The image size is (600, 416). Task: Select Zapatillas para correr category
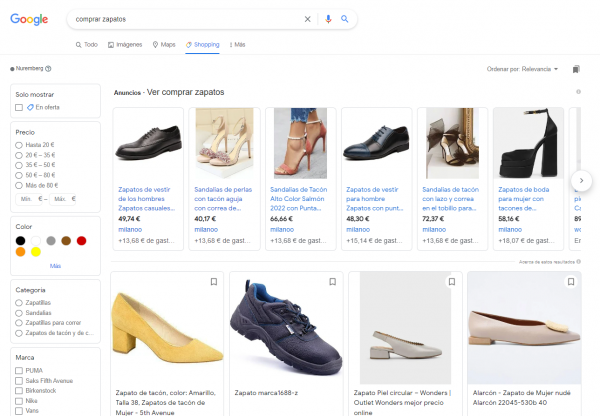coord(19,323)
